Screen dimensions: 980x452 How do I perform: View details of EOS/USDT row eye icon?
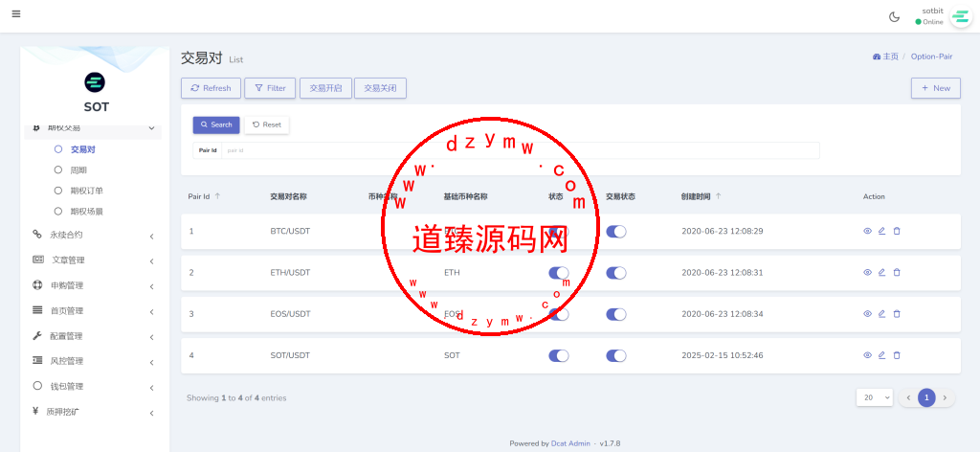point(867,314)
